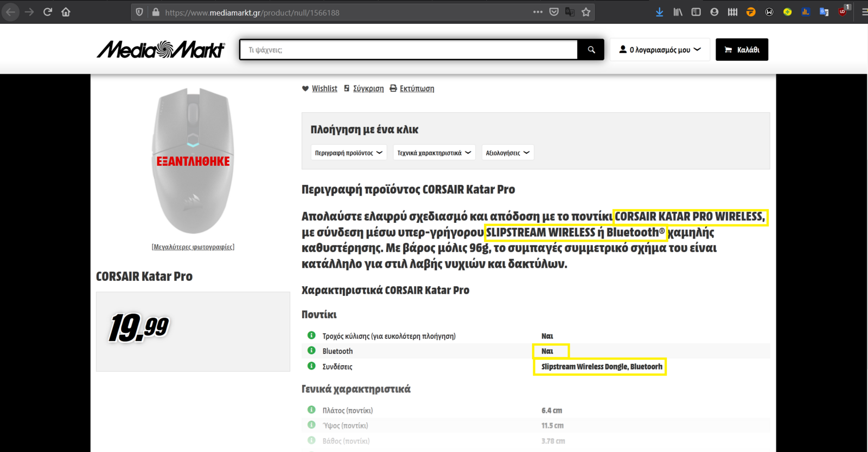
Task: Select the '11.5 cm' height value
Action: coord(552,426)
